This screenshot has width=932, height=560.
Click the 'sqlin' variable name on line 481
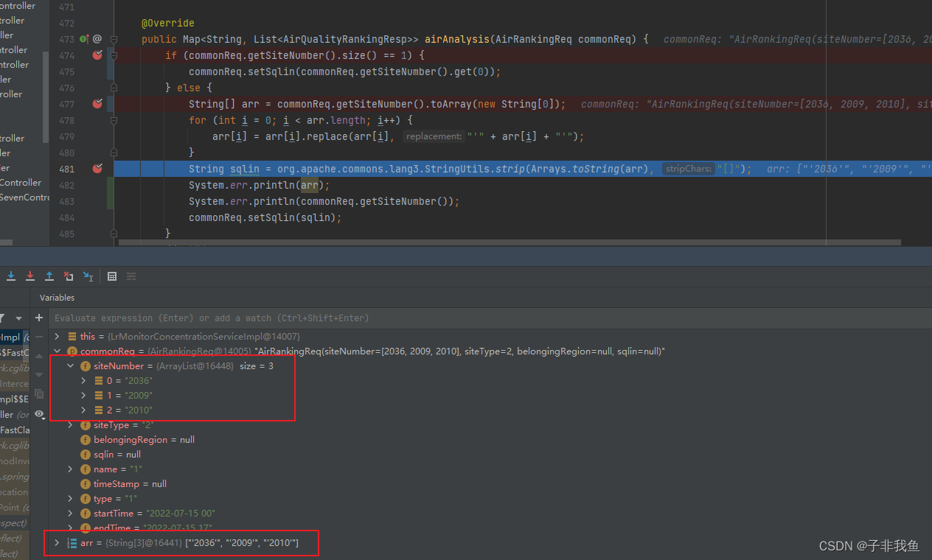245,169
